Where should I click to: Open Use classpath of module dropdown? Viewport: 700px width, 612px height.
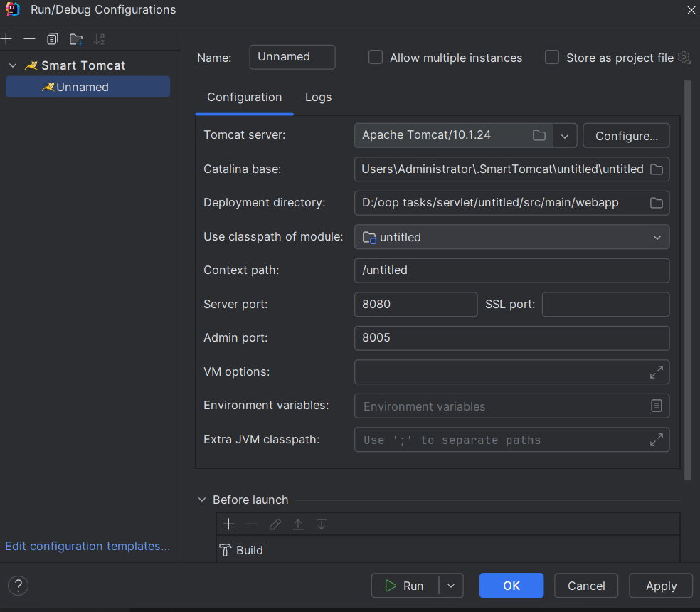[x=657, y=237]
